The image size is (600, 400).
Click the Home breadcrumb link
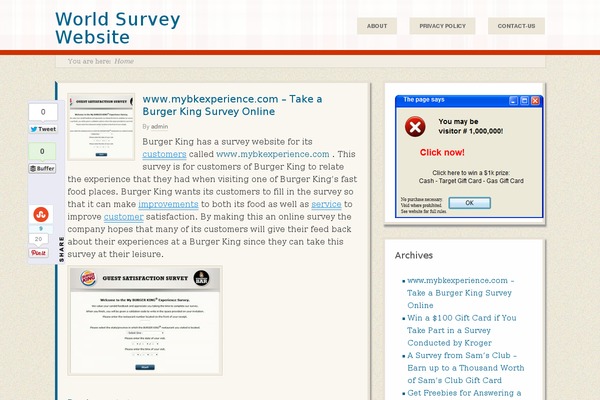[x=124, y=61]
